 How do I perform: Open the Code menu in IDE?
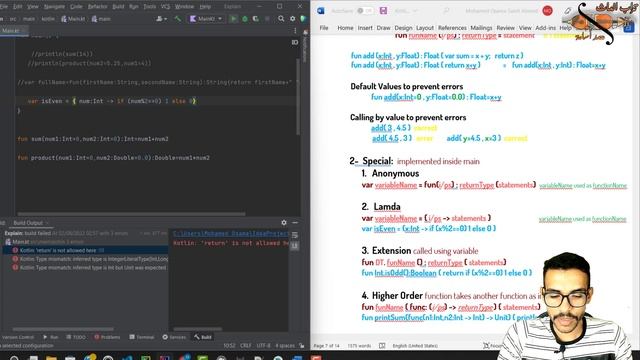(x=76, y=7)
